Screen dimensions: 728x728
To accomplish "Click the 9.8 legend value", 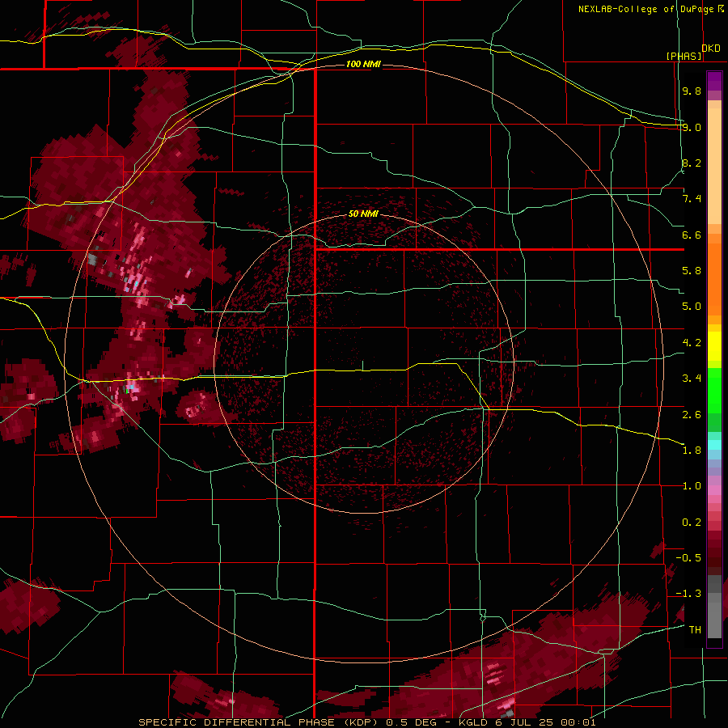I will [692, 91].
